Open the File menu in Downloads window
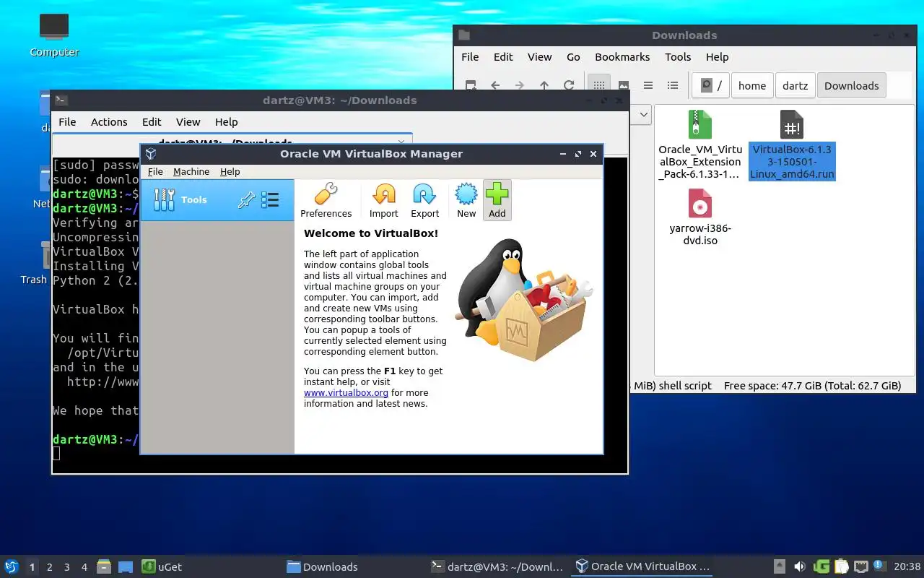The width and height of the screenshot is (924, 578). pos(470,57)
